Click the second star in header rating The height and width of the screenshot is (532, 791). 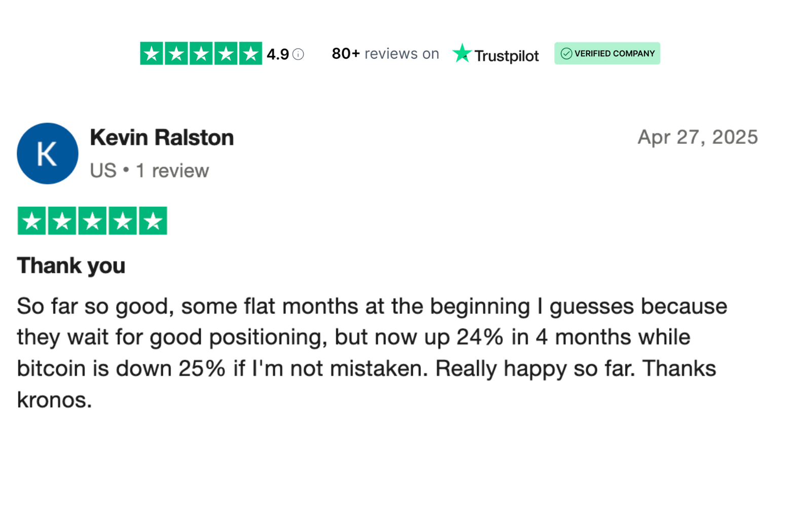click(176, 54)
